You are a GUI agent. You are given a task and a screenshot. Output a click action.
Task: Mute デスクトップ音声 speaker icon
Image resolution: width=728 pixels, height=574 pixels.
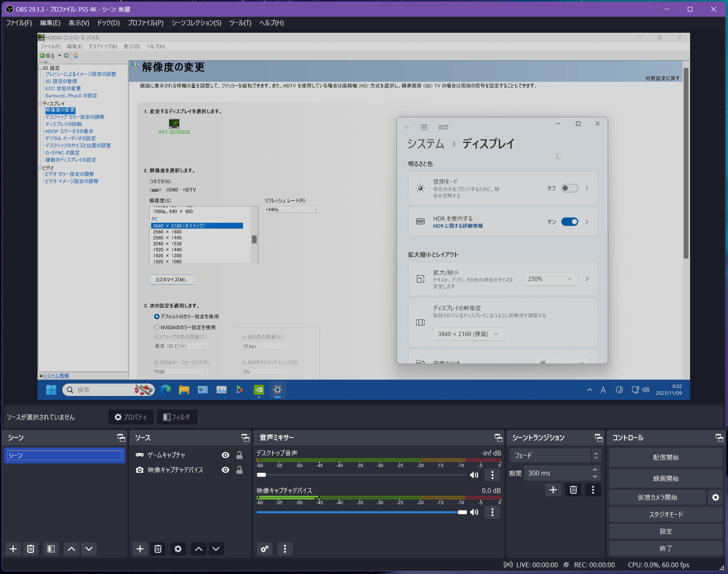pyautogui.click(x=474, y=475)
